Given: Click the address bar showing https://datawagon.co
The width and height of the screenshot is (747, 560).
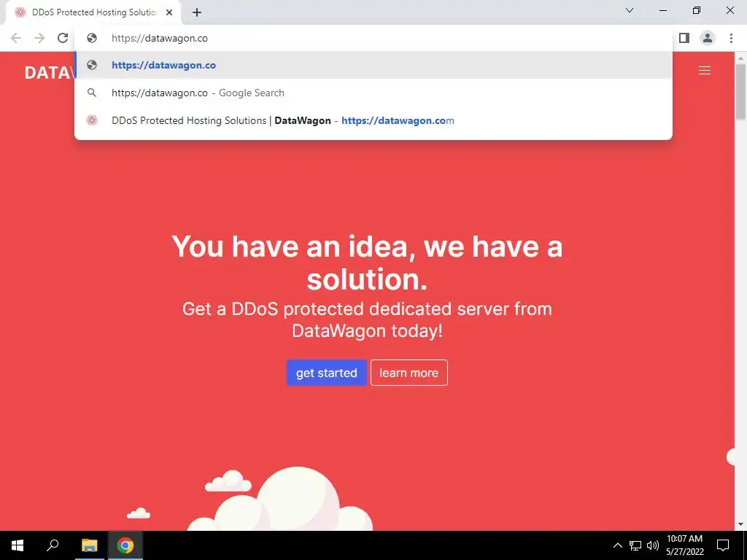Looking at the screenshot, I should pyautogui.click(x=373, y=38).
